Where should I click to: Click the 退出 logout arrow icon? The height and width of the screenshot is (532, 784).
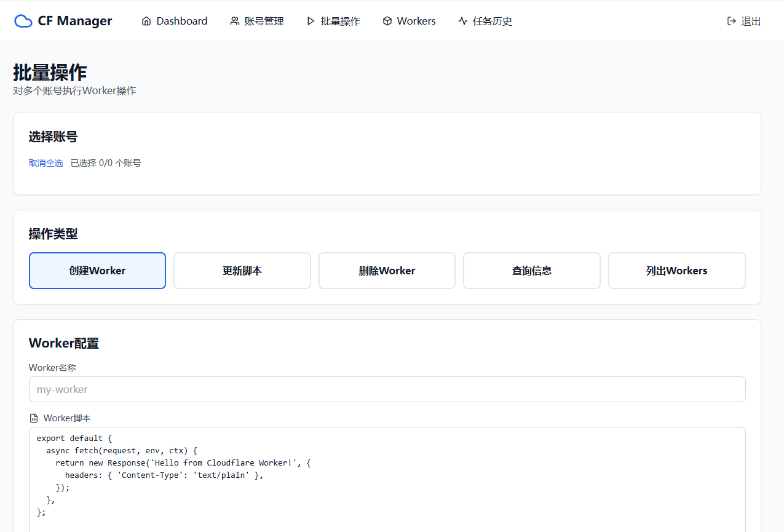732,21
